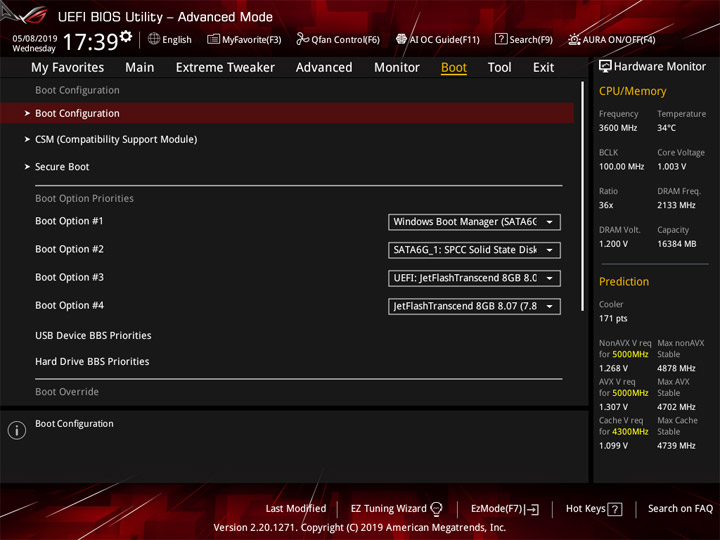
Task: Open Qfan Control(F6) label
Action: [345, 40]
